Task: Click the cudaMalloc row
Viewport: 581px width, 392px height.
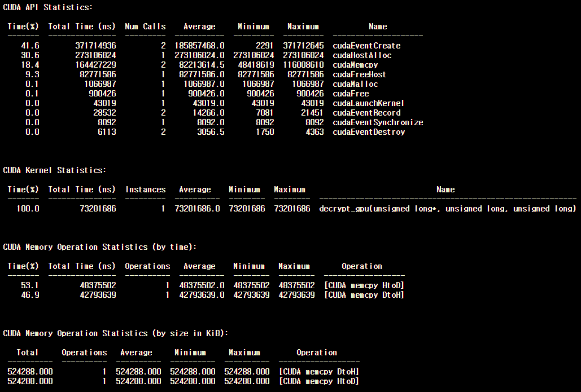Action: (353, 84)
